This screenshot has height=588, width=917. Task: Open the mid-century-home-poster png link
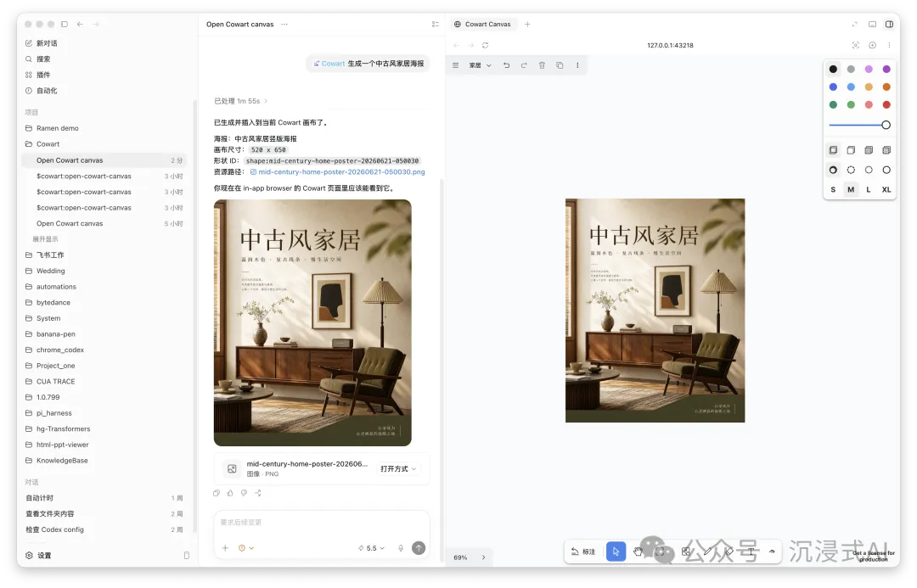[x=341, y=172]
